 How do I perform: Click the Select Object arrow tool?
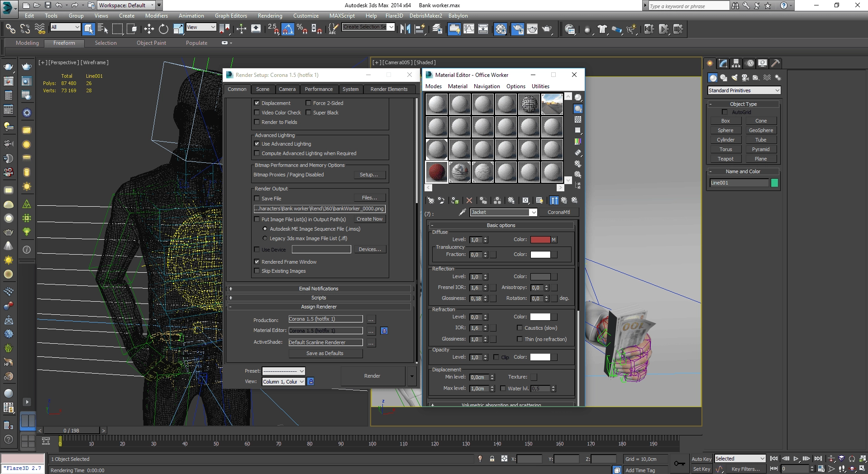point(89,29)
